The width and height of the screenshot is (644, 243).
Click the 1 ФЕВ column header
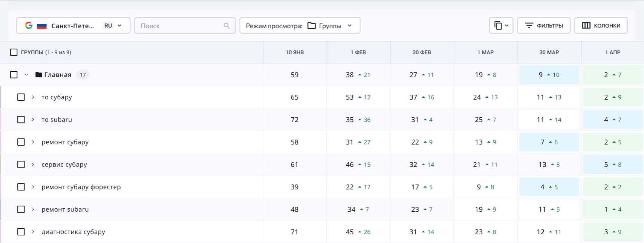click(358, 52)
